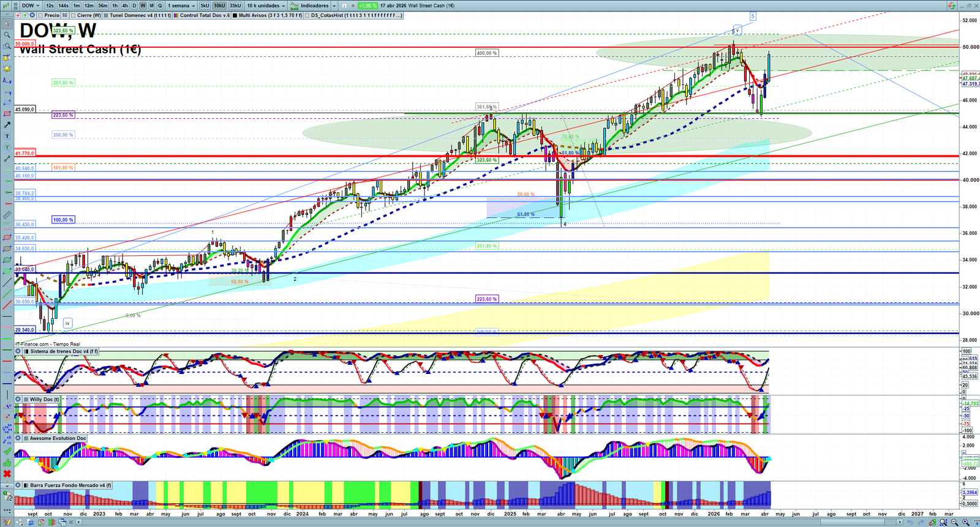
Task: Close the Willy Doc indicator panel
Action: [x=18, y=399]
